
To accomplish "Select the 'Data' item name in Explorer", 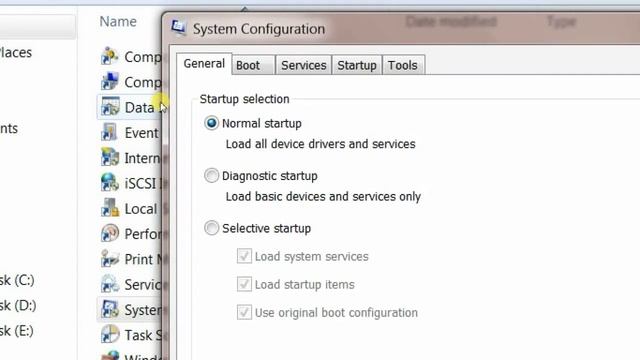I will 140,107.
